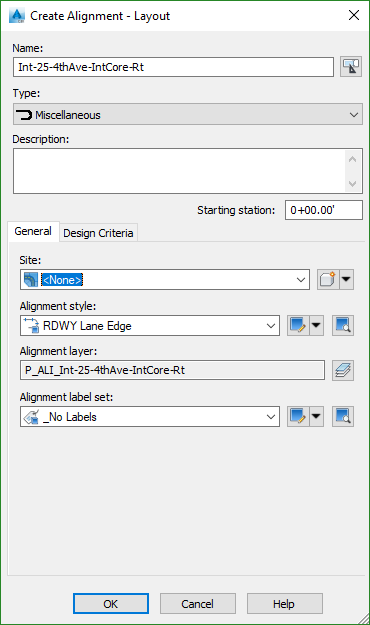Viewport: 370px width, 625px height.
Task: Expand arrow beside label set edit button
Action: (316, 417)
